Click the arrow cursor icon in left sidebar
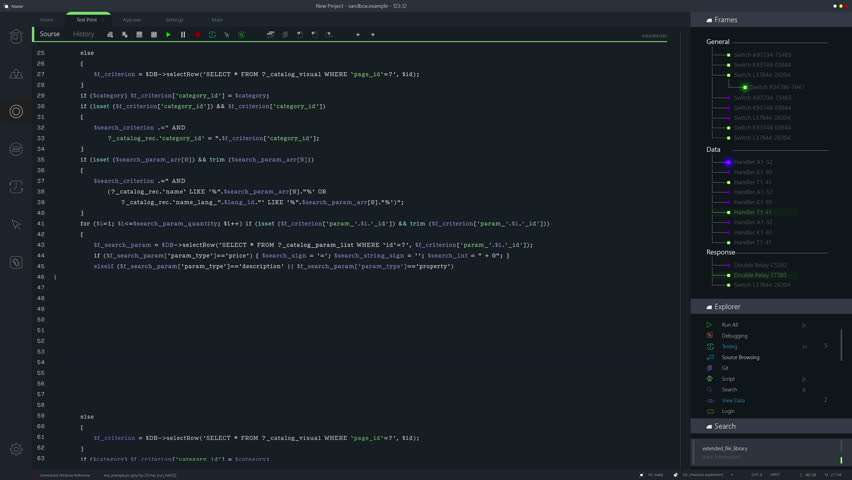This screenshot has height=480, width=852. tap(16, 225)
